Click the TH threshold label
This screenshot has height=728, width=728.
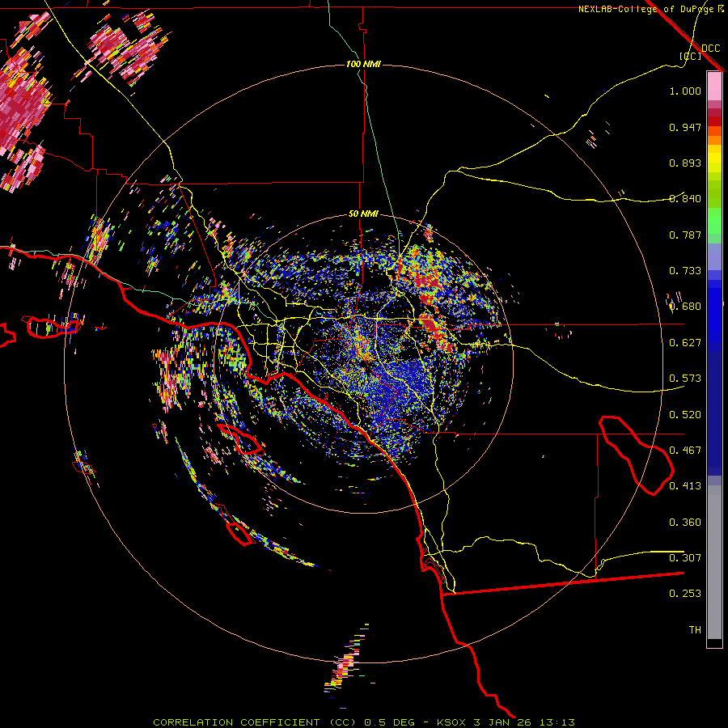695,630
